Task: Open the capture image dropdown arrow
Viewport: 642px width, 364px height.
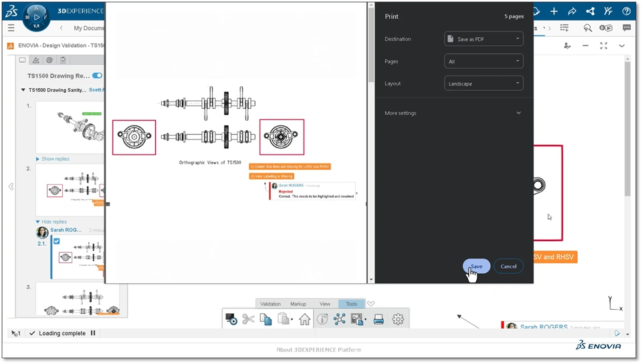Action: [x=365, y=320]
